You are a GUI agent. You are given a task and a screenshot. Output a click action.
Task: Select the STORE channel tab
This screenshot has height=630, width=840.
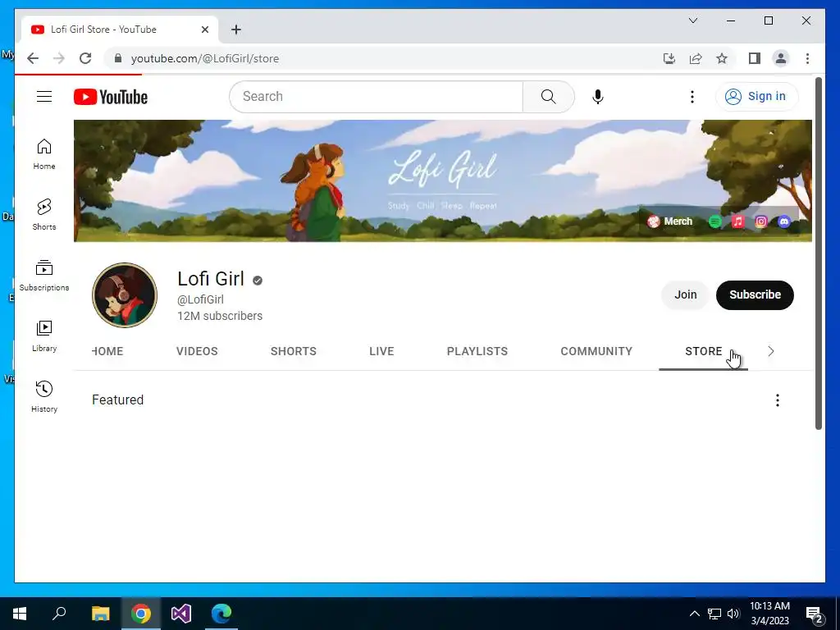(703, 351)
